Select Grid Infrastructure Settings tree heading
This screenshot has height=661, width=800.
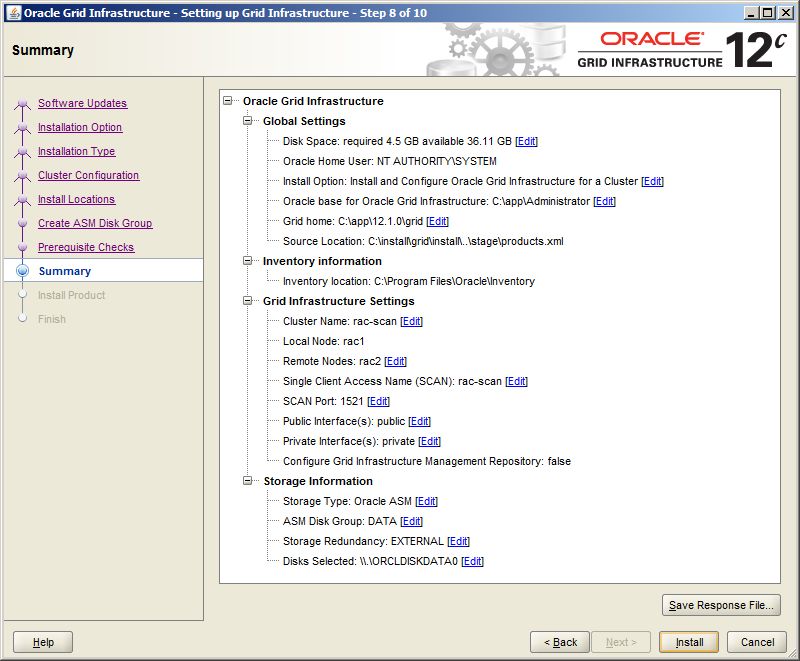coord(338,301)
